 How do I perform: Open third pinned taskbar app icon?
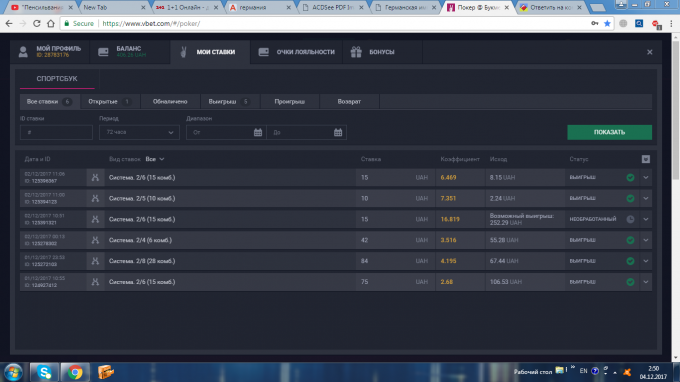105,372
